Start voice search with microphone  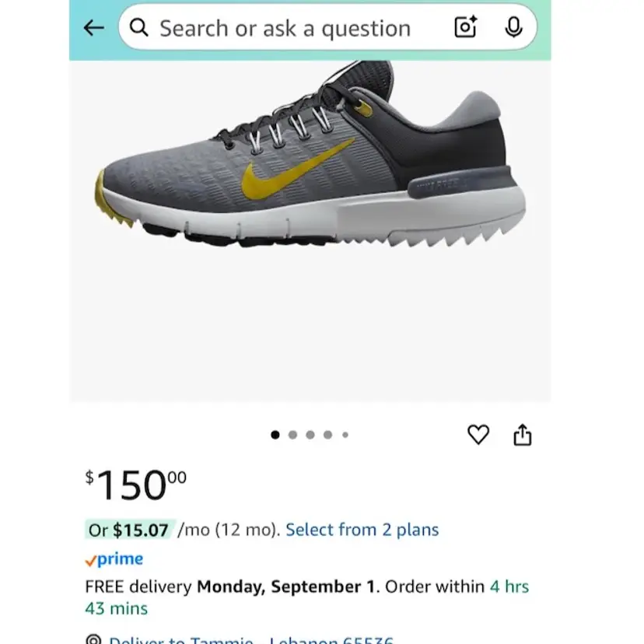point(513,28)
